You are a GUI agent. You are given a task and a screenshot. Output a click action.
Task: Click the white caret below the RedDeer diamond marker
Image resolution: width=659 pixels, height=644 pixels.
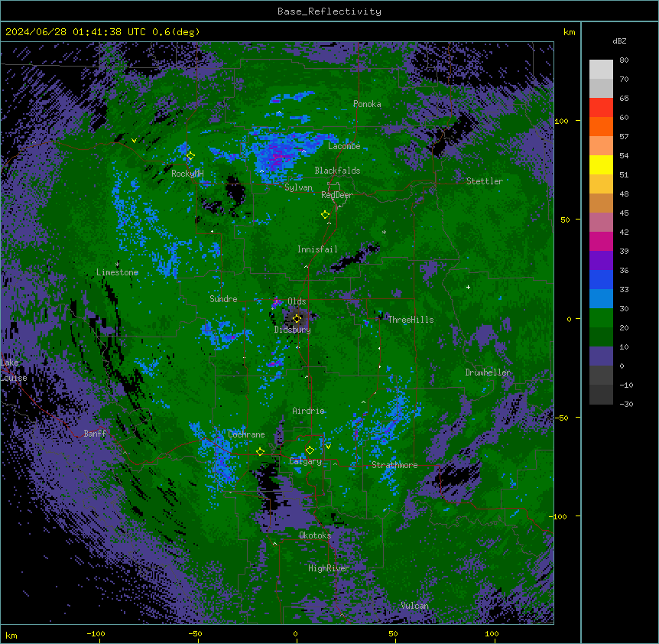329,223
